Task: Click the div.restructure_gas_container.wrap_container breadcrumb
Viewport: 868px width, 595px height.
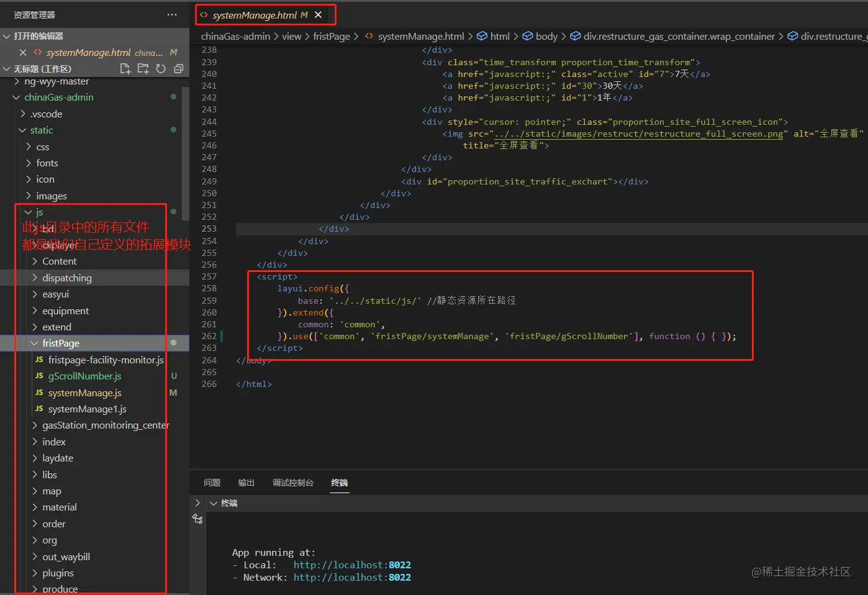Action: click(x=679, y=37)
